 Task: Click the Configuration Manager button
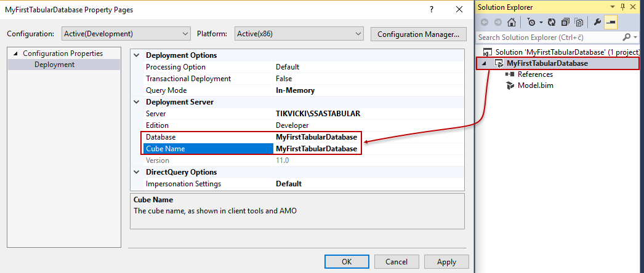click(x=418, y=34)
